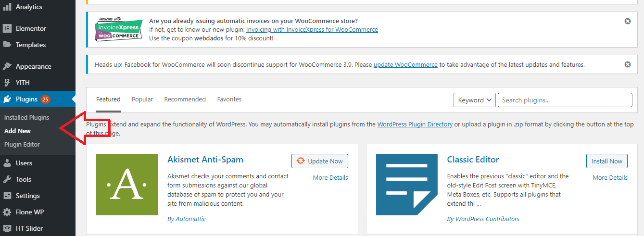
Task: Click the HT Slider icon
Action: [7, 228]
